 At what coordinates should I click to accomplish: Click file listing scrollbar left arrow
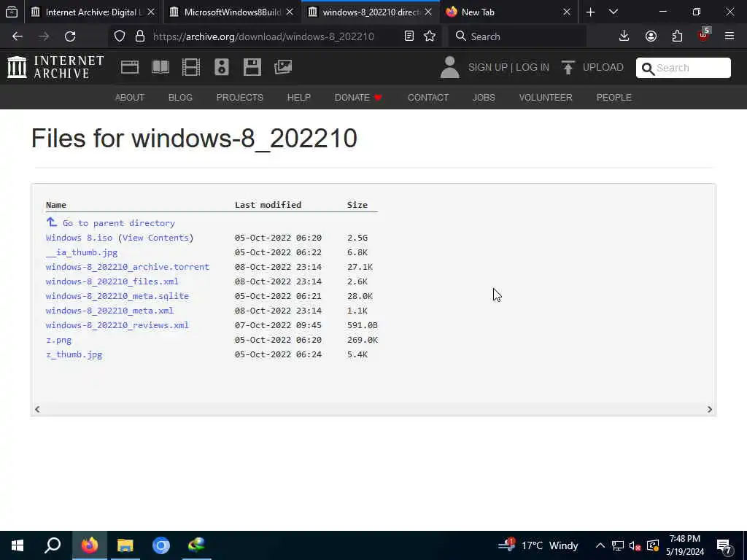(x=37, y=409)
